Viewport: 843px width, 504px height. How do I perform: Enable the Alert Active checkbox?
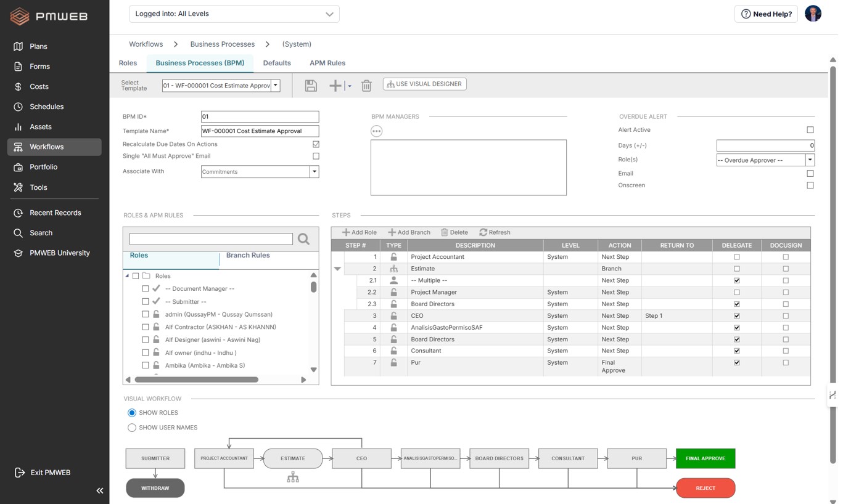tap(810, 130)
